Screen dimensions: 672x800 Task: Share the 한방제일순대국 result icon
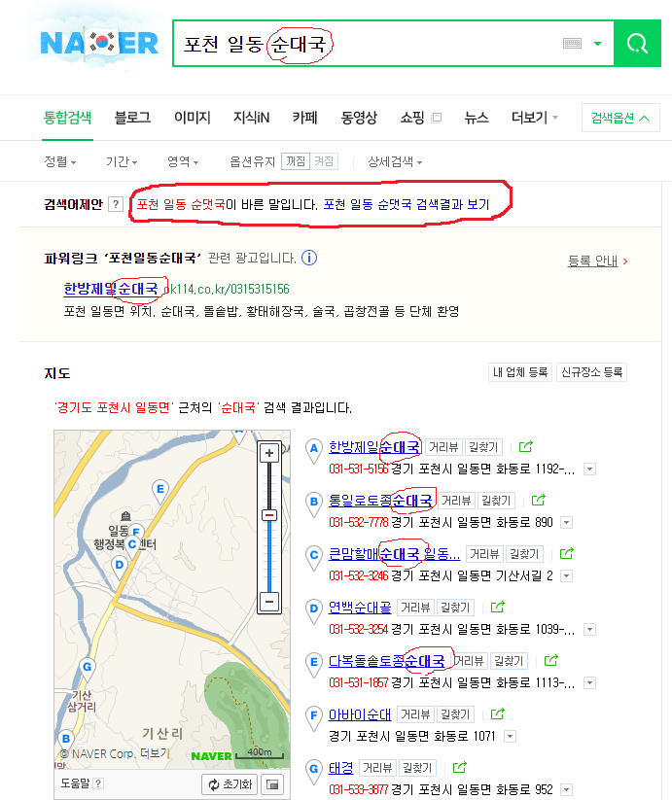coord(525,447)
